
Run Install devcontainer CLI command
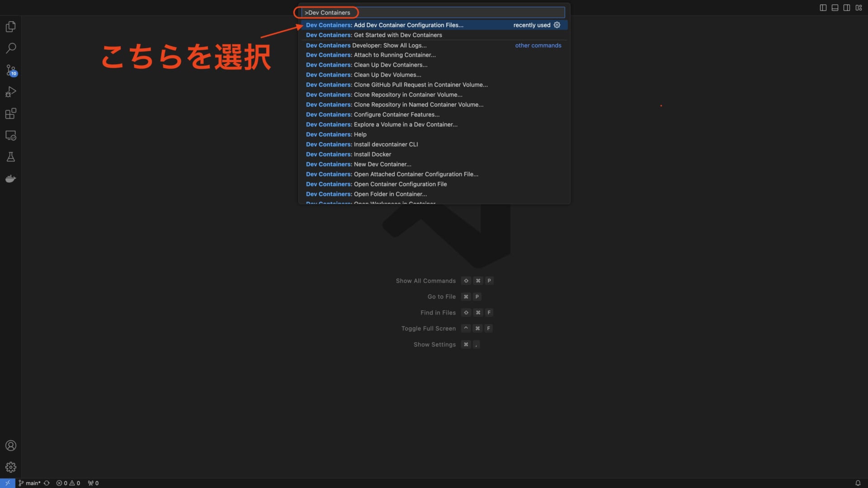coord(434,145)
